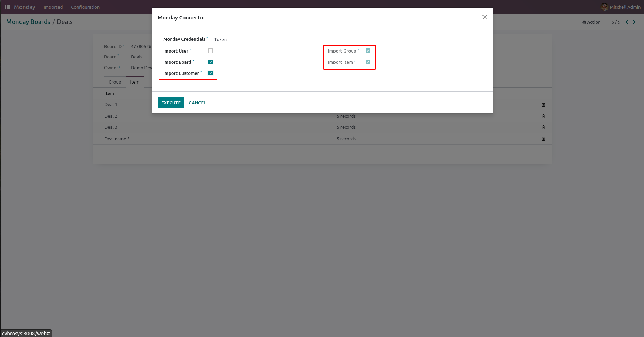Toggle the Import Group checkbox
644x337 pixels.
coord(368,51)
